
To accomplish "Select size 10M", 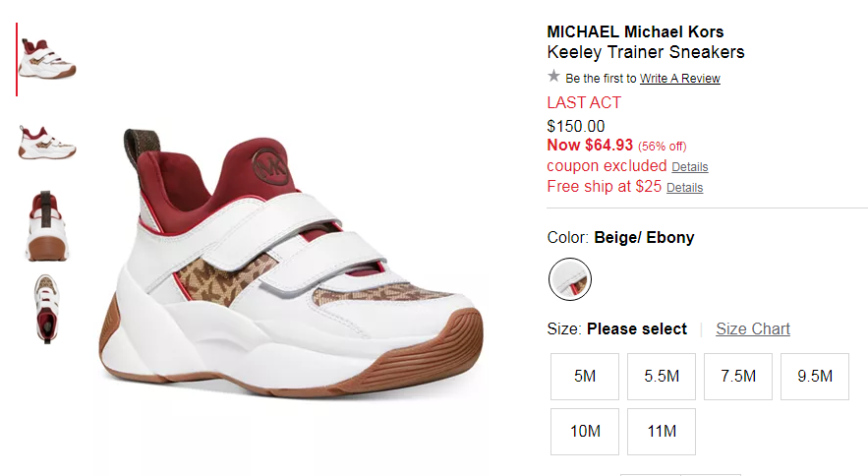I will [x=585, y=432].
